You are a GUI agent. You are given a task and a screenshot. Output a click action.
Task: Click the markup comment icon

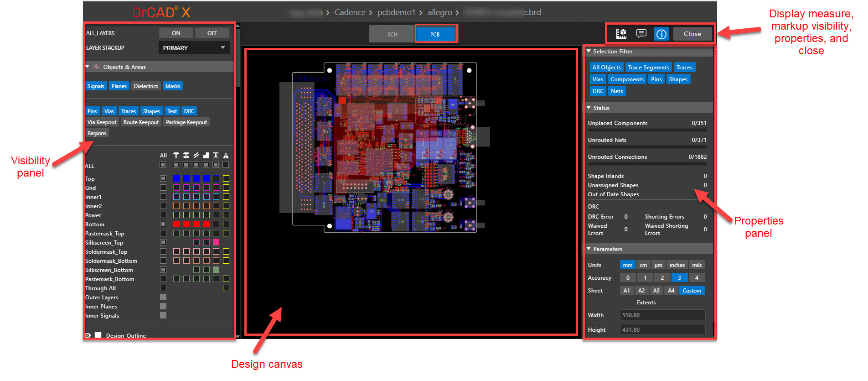pyautogui.click(x=641, y=34)
